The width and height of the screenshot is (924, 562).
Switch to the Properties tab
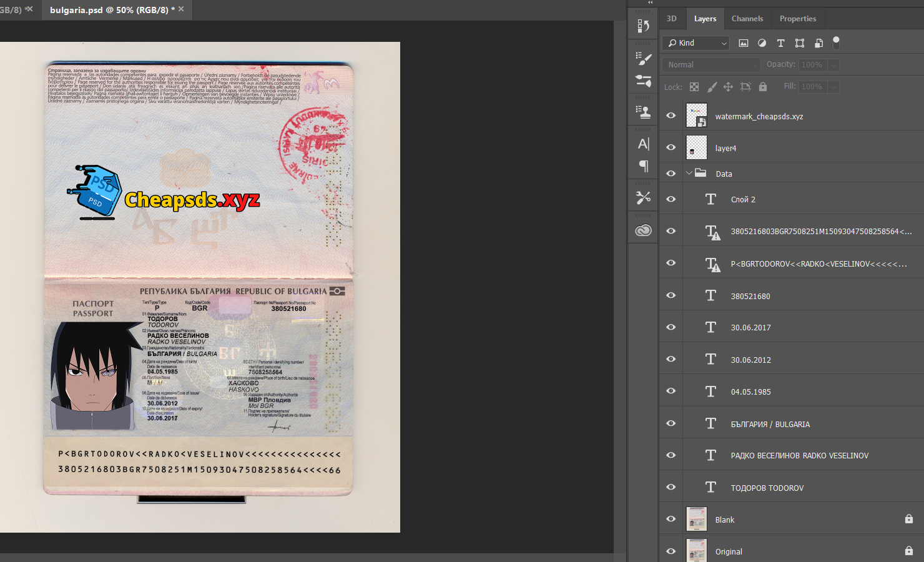pyautogui.click(x=797, y=19)
